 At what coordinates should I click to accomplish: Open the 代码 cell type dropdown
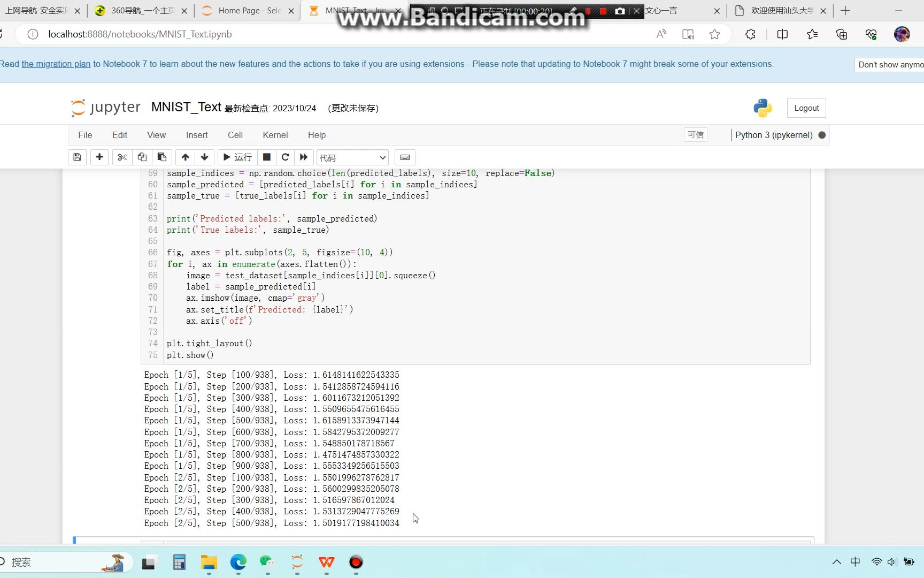coord(352,157)
